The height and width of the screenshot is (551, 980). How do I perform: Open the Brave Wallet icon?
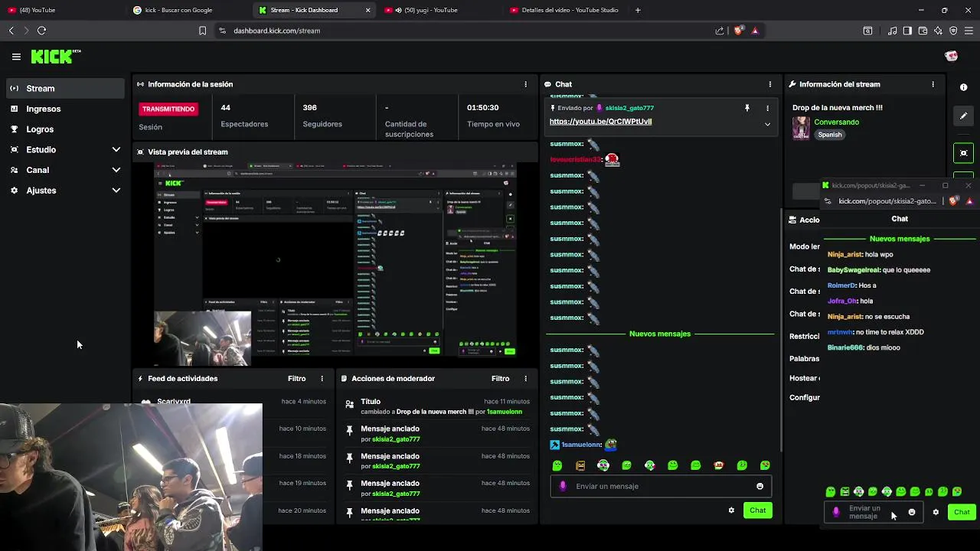[923, 31]
